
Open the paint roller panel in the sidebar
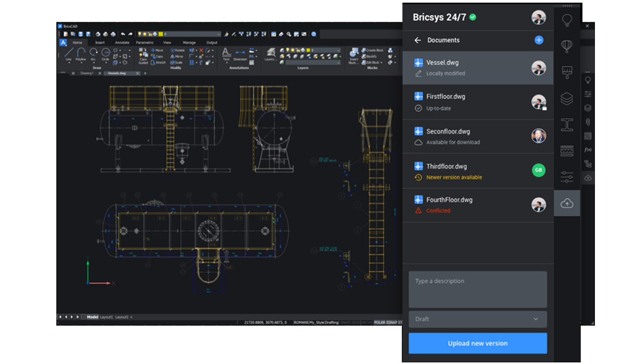pos(567,72)
